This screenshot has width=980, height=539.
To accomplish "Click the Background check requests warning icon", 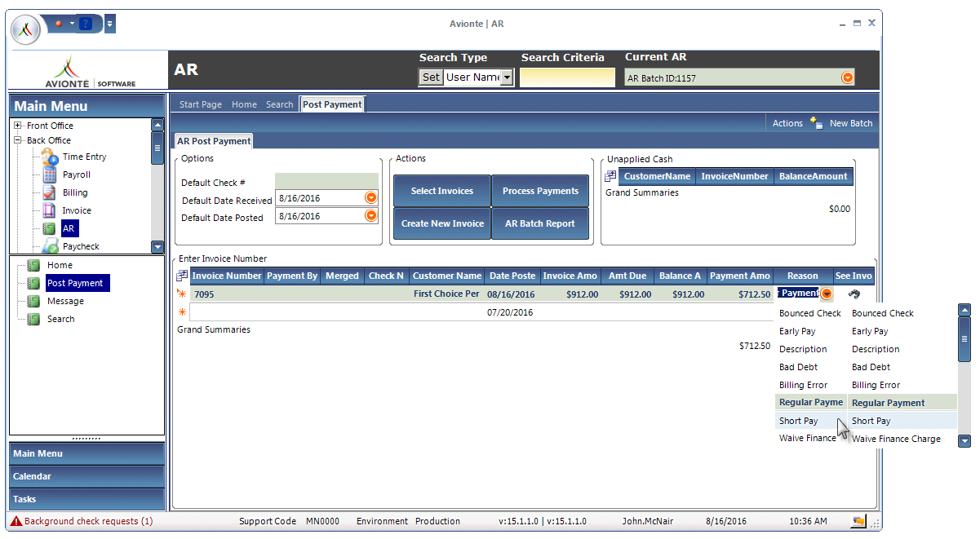I will coord(16,521).
